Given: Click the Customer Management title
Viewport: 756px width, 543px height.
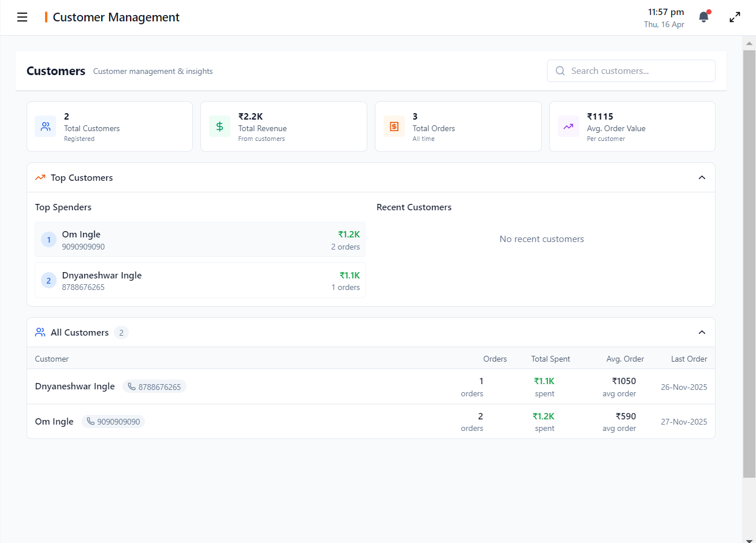Looking at the screenshot, I should click(x=116, y=17).
